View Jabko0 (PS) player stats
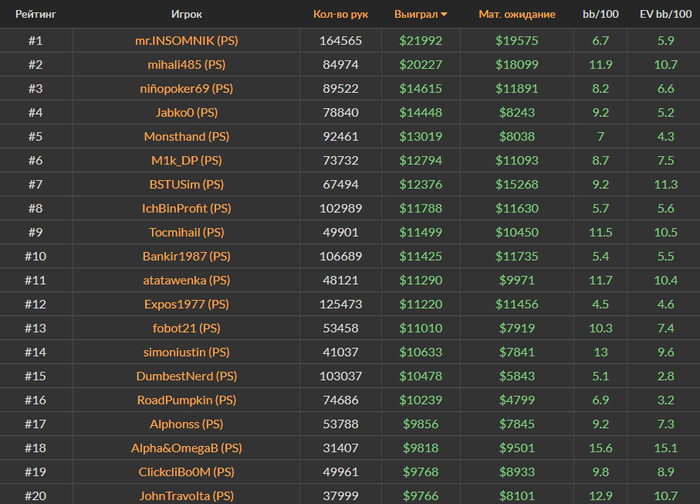The width and height of the screenshot is (700, 504). click(187, 112)
